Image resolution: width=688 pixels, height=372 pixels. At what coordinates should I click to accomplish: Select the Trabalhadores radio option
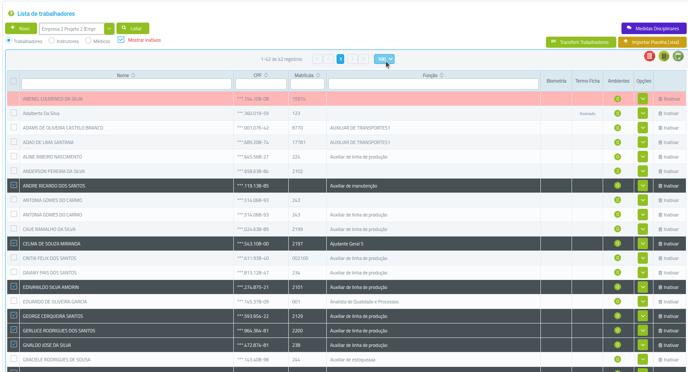click(9, 40)
